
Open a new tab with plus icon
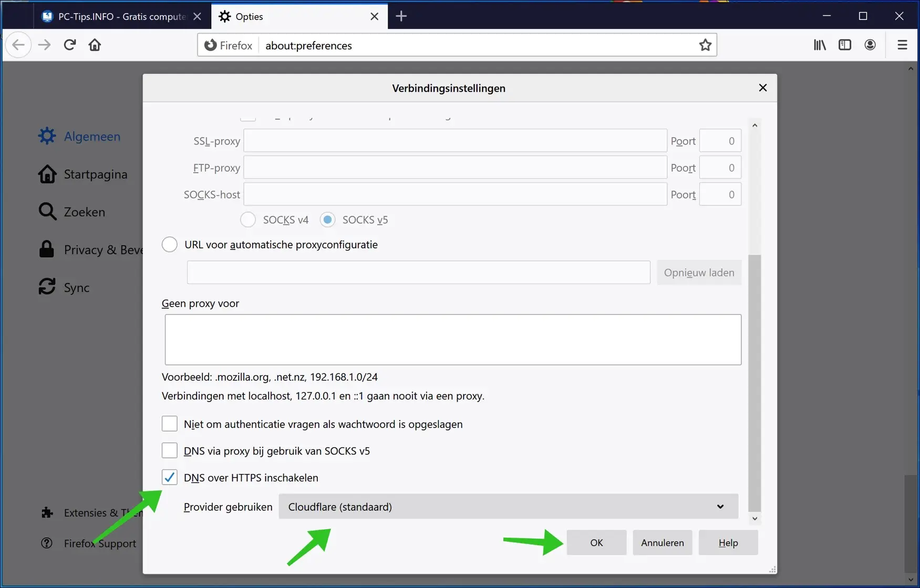[401, 16]
